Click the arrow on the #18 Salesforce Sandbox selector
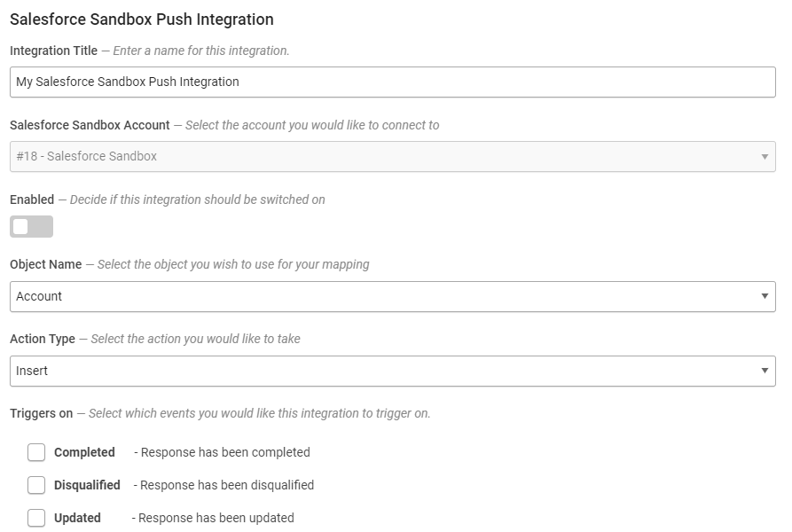Viewport: 792px width, 532px height. point(765,157)
